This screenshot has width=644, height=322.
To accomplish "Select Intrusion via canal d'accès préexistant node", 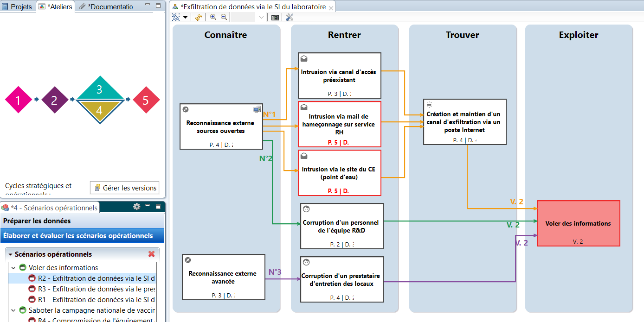I will tap(339, 76).
